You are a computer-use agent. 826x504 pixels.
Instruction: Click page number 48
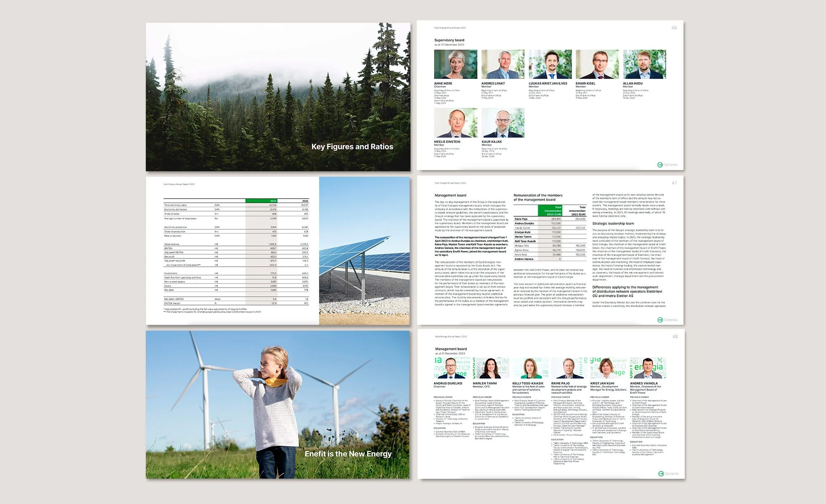pyautogui.click(x=675, y=336)
